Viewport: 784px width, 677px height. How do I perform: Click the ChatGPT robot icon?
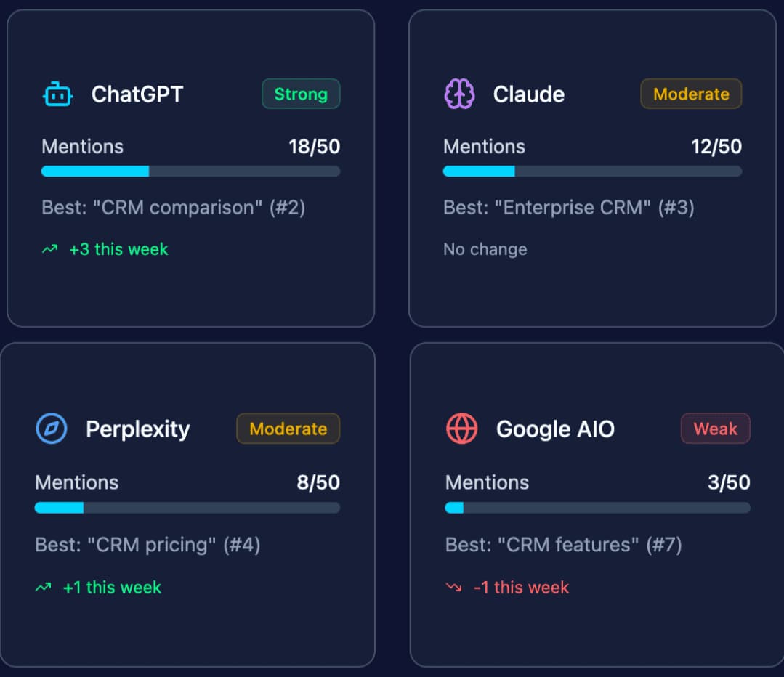57,94
